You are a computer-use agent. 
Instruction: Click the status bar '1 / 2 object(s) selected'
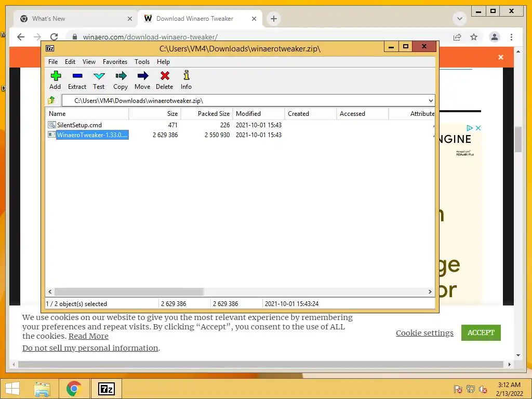(76, 303)
